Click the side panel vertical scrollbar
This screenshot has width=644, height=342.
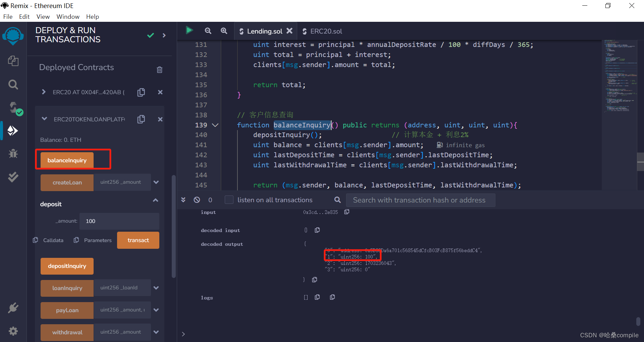point(174,226)
